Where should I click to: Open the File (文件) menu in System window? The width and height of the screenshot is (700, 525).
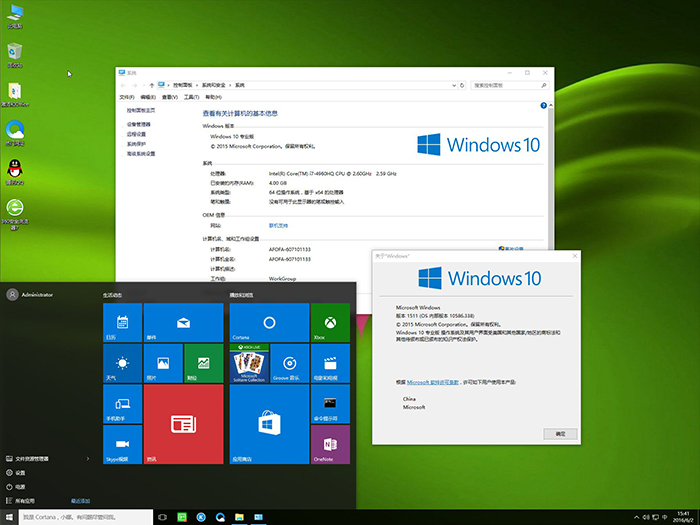point(127,97)
